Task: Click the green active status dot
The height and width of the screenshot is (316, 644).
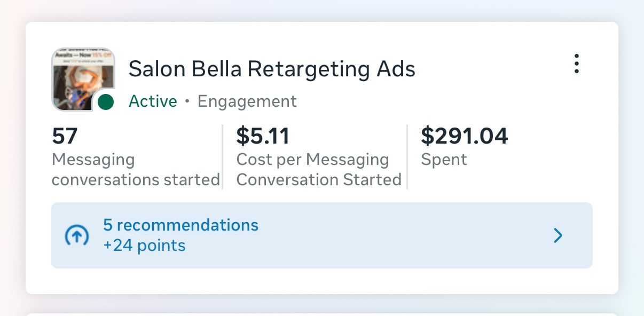Action: pos(106,101)
